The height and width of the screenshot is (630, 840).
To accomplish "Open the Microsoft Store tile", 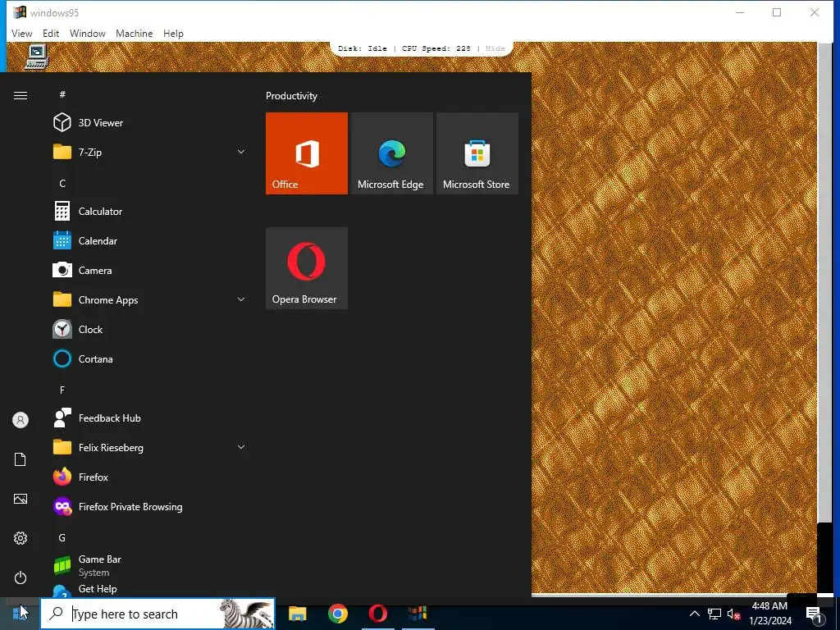I will pos(477,153).
